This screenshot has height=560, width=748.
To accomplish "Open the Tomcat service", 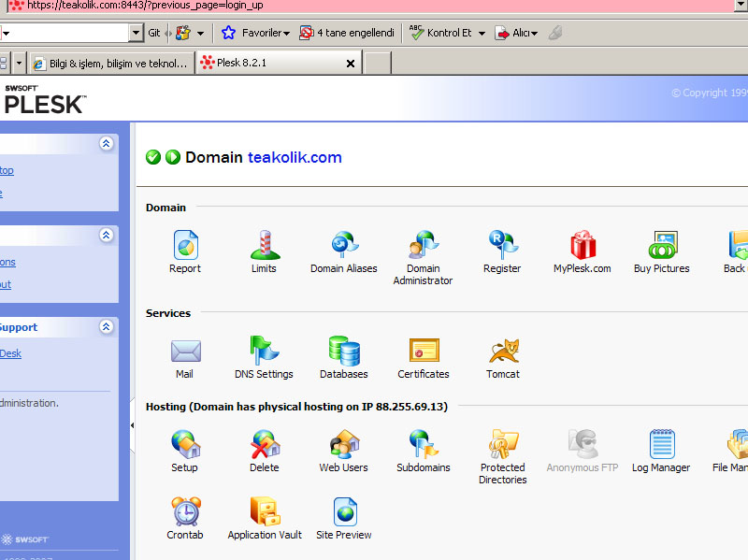I will (x=504, y=352).
